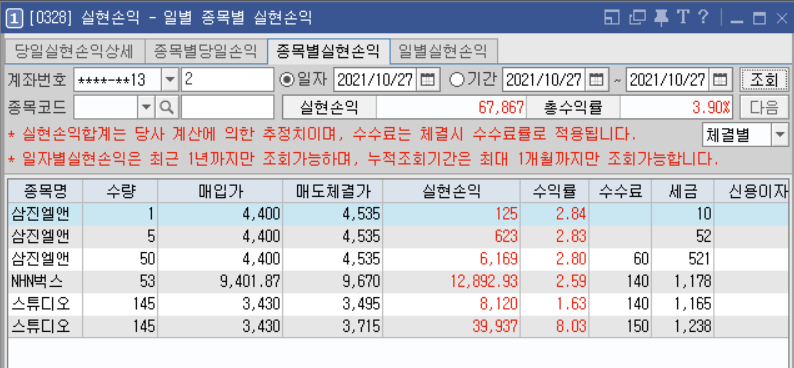
Task: Pin the window with the pushpin icon
Action: click(x=660, y=18)
